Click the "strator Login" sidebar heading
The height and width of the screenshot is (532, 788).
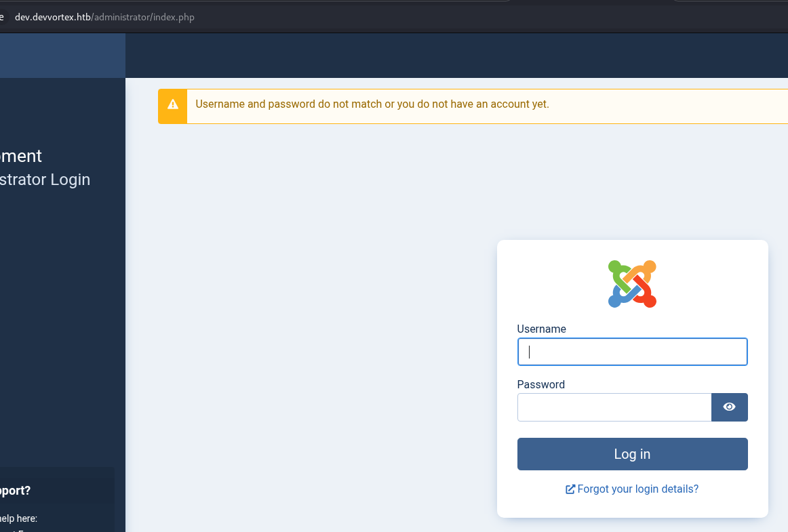[x=45, y=180]
